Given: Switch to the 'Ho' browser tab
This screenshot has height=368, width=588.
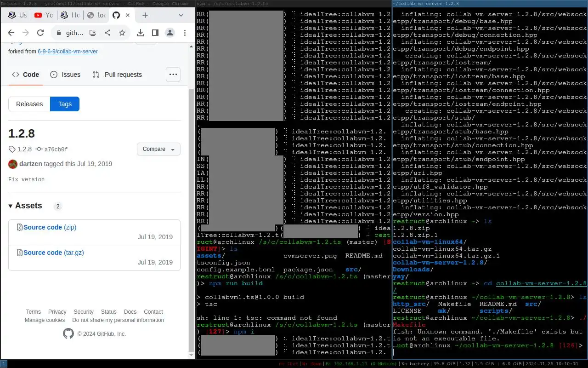Looking at the screenshot, I should [70, 15].
